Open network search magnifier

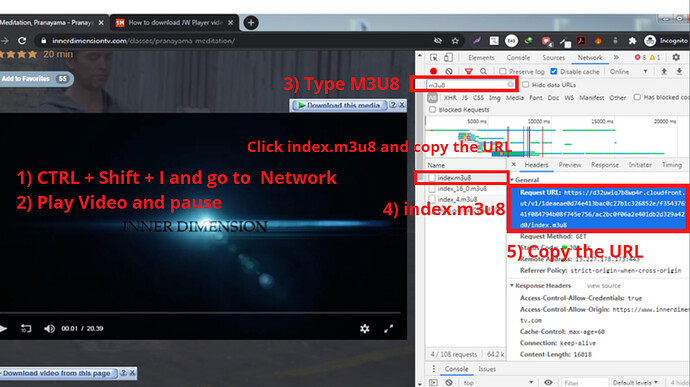coord(483,71)
